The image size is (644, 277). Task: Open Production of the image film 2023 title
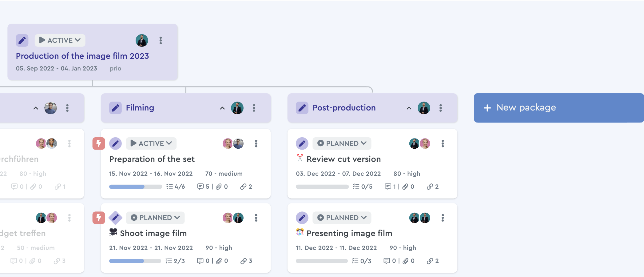point(82,56)
